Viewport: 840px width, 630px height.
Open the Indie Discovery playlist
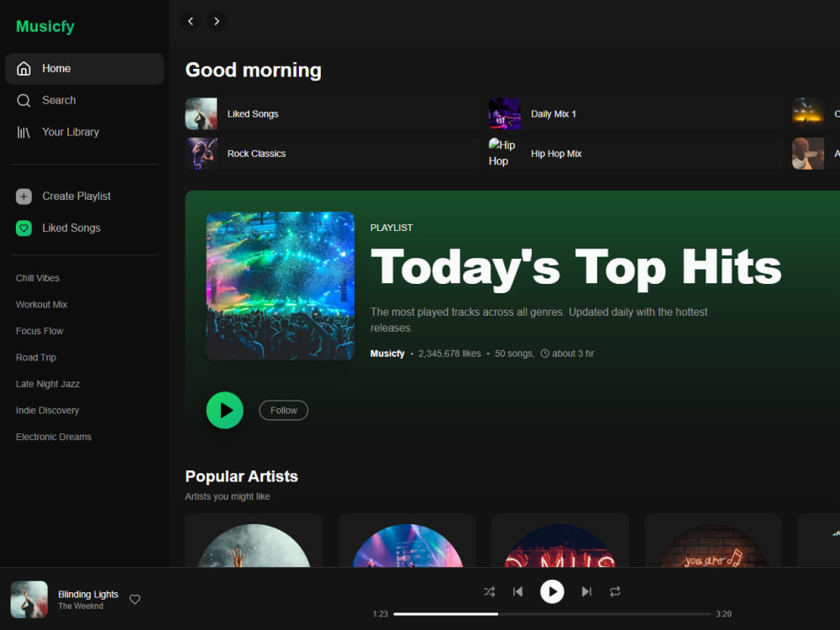click(x=47, y=411)
